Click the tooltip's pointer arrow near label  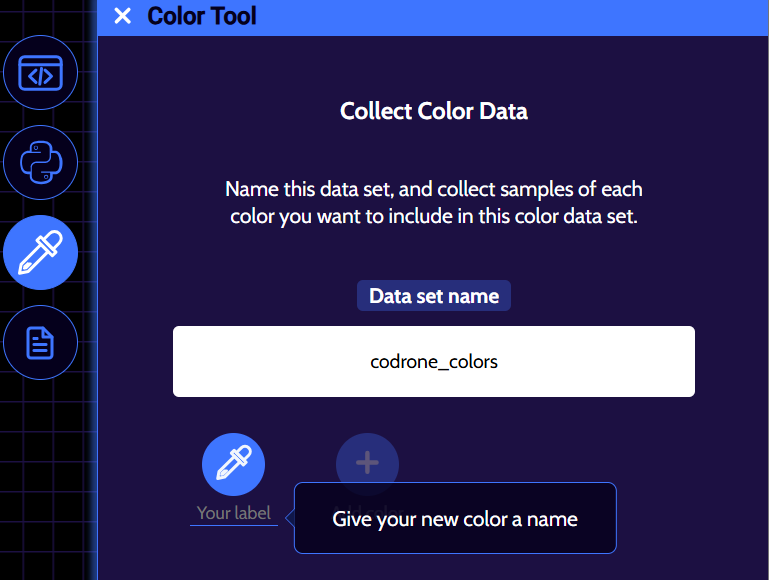(x=289, y=517)
